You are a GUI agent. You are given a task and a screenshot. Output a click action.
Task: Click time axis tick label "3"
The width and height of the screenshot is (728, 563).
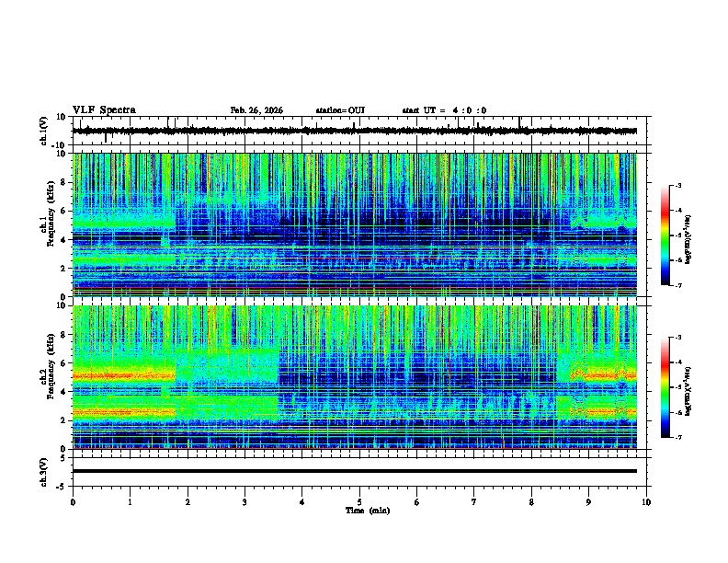tap(245, 502)
